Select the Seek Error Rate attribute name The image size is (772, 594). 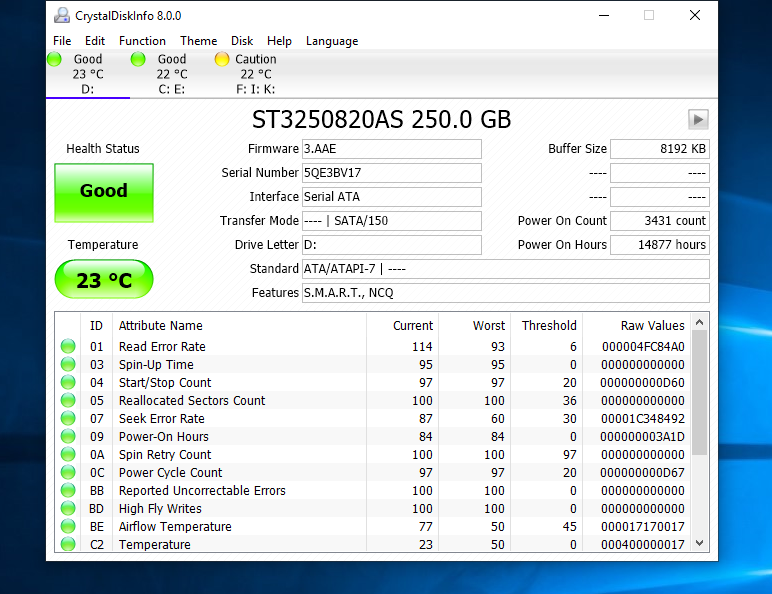[x=161, y=419]
